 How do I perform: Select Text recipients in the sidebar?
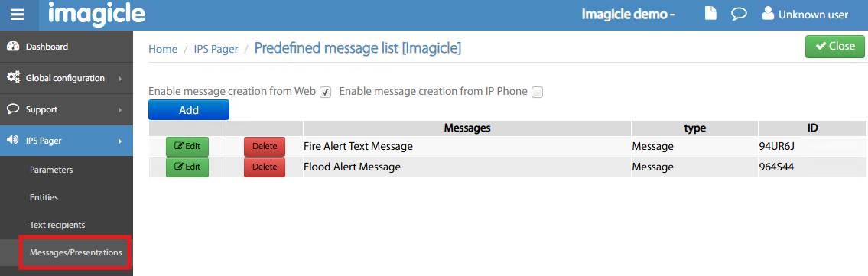(x=57, y=225)
